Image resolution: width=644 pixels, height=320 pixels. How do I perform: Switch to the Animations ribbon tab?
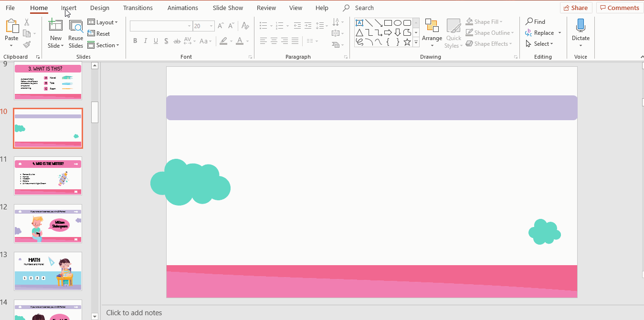point(182,8)
